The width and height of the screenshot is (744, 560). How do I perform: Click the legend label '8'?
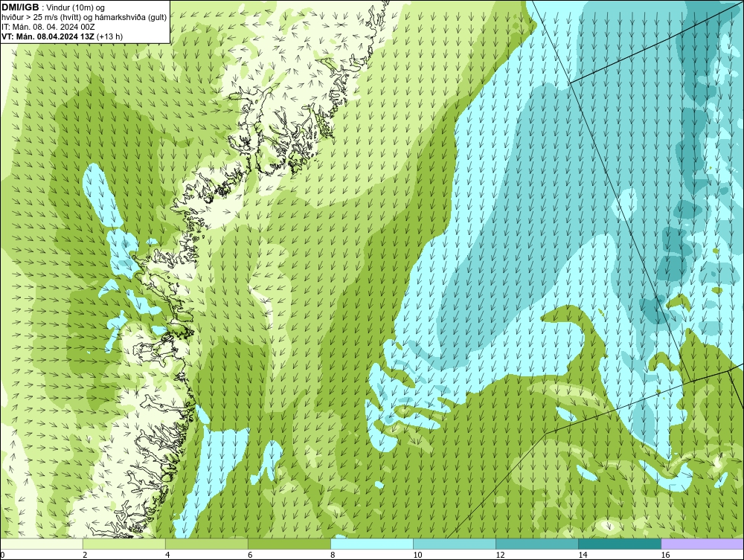coord(333,555)
